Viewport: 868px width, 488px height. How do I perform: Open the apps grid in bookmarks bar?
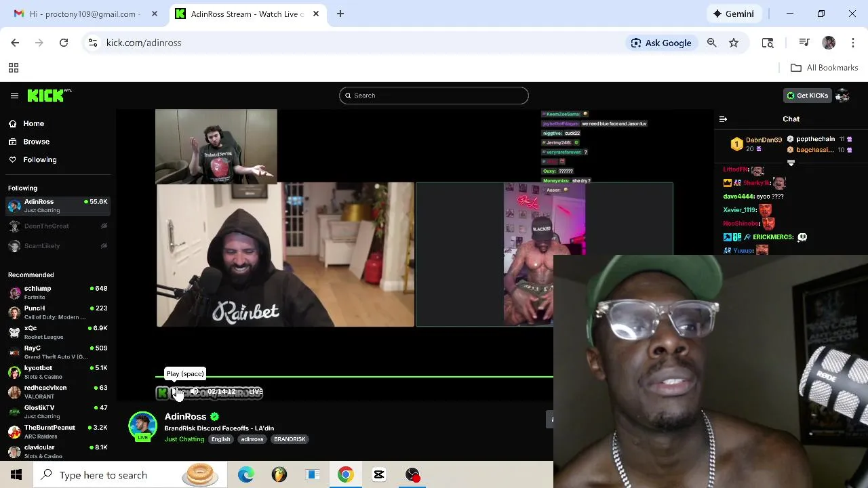click(13, 68)
